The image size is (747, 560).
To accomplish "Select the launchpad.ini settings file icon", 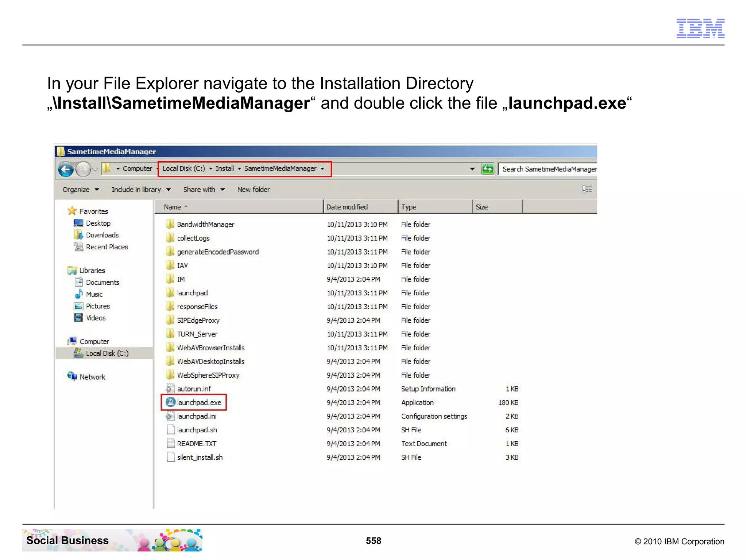I will [170, 416].
